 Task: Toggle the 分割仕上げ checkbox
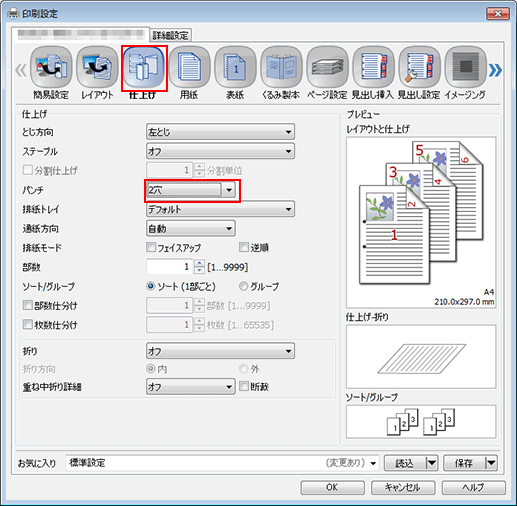coord(27,170)
